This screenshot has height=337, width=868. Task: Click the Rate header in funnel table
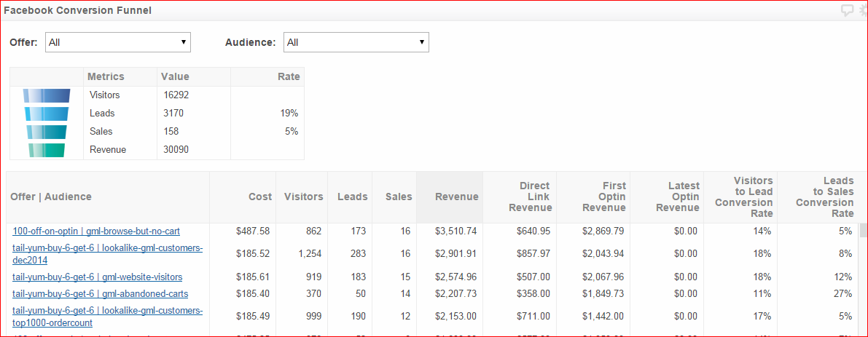click(289, 77)
